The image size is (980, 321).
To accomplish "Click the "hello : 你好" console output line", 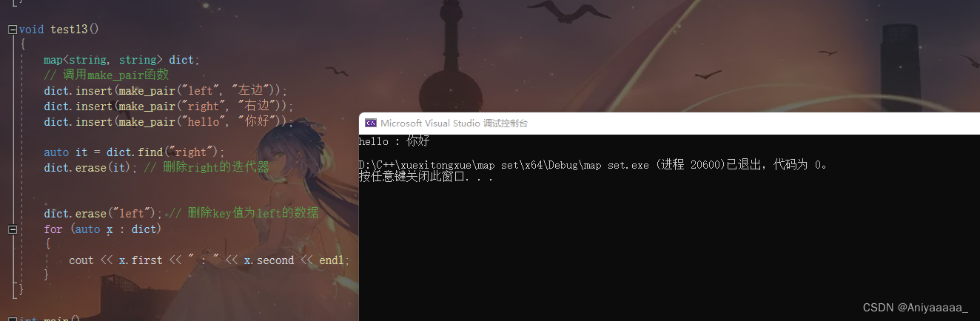I will pyautogui.click(x=394, y=141).
